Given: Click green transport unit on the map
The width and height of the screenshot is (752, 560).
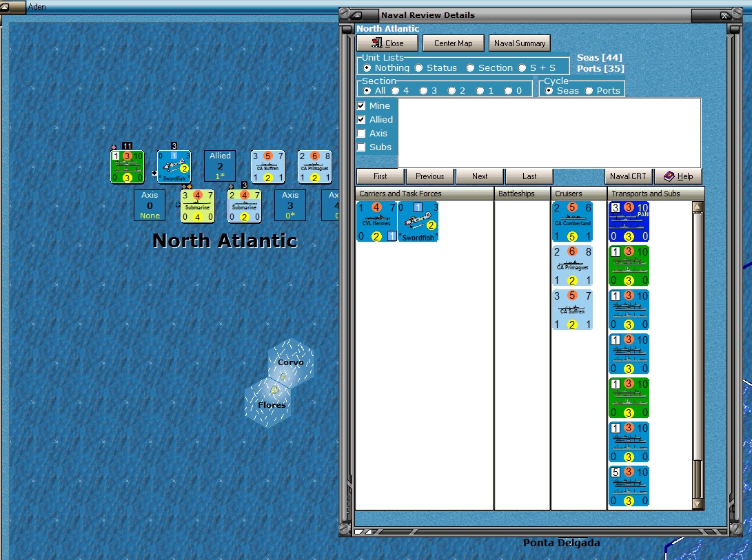Looking at the screenshot, I should [x=127, y=167].
